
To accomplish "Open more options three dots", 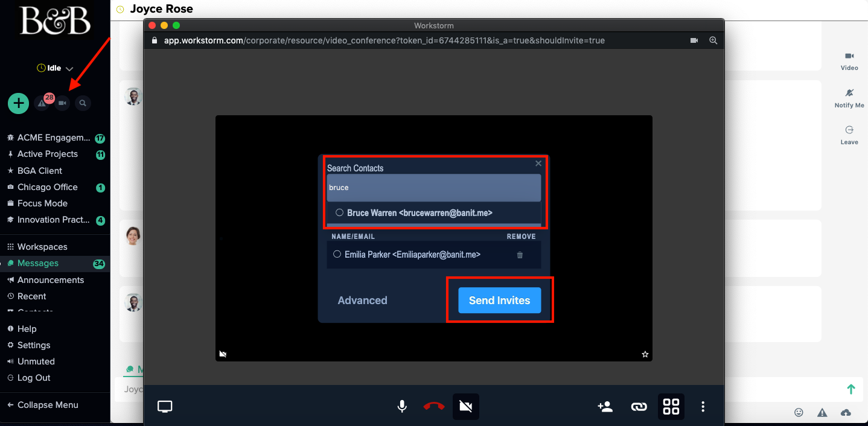I will [x=703, y=407].
